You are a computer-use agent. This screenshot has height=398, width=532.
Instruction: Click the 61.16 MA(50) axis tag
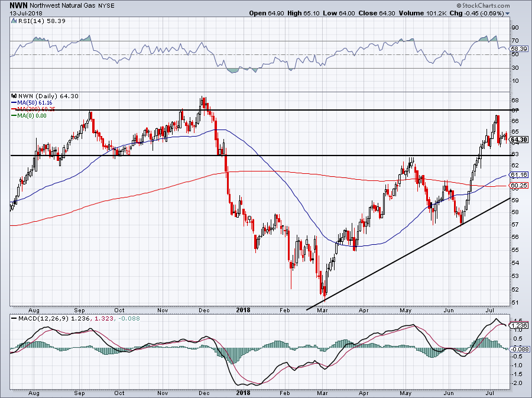[x=519, y=174]
